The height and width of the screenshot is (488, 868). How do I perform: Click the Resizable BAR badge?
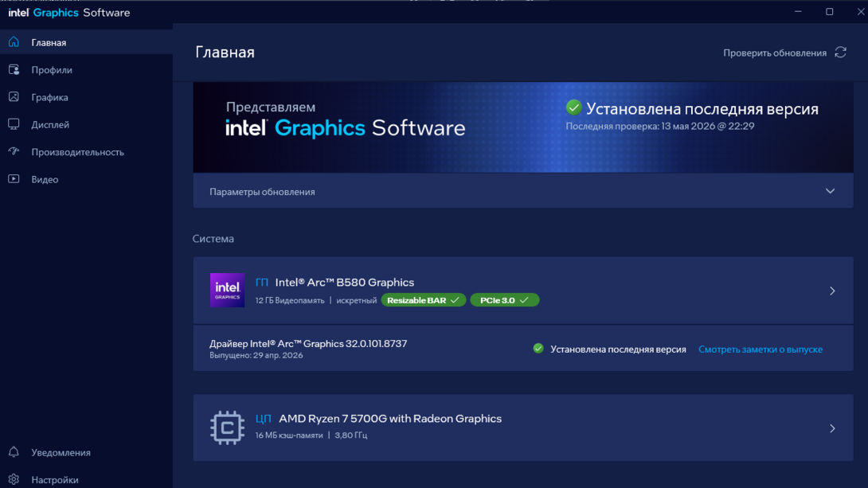(424, 300)
